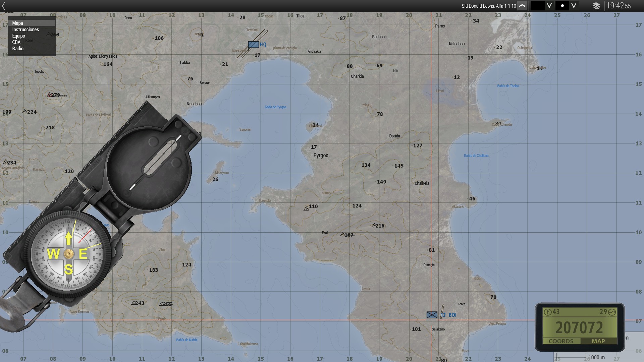Open the marker color dropdown arrow
Viewport: 644px width, 362px height.
549,6
